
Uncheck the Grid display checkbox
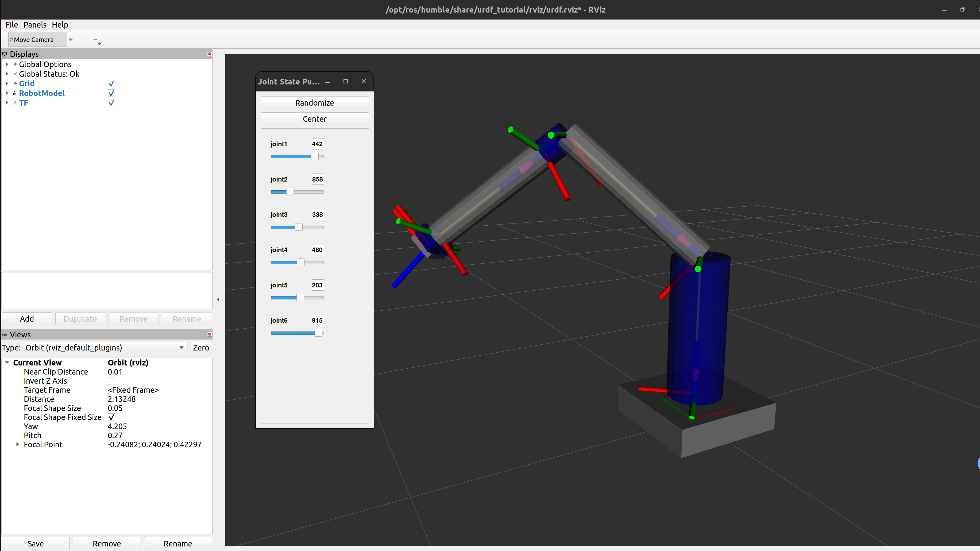pos(111,83)
